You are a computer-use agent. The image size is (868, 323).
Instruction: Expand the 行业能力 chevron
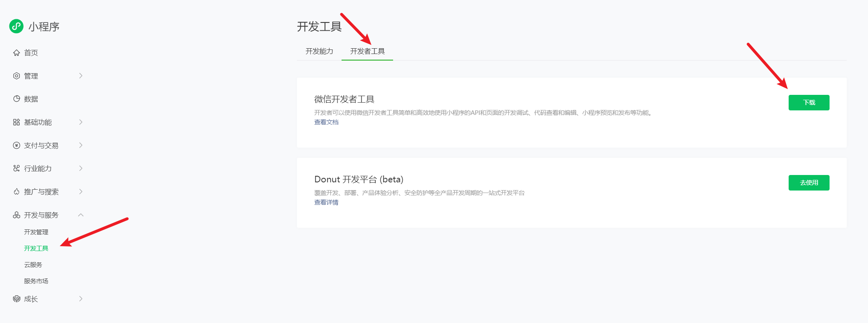(x=81, y=168)
